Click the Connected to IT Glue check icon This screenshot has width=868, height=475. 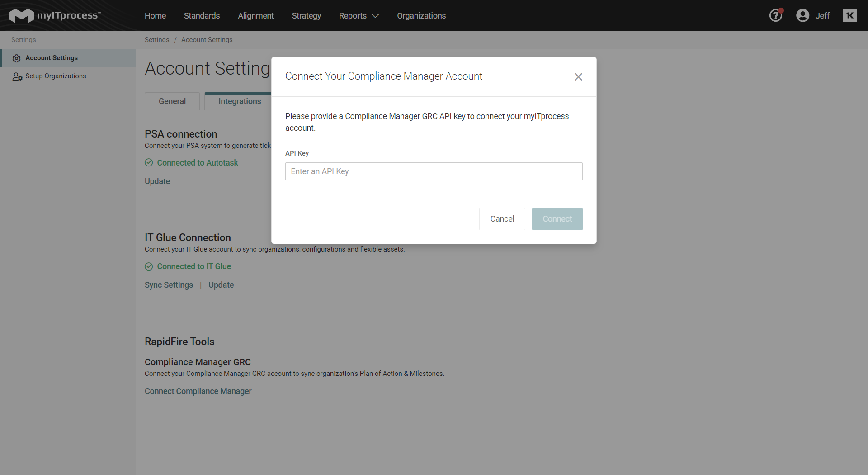[149, 267]
